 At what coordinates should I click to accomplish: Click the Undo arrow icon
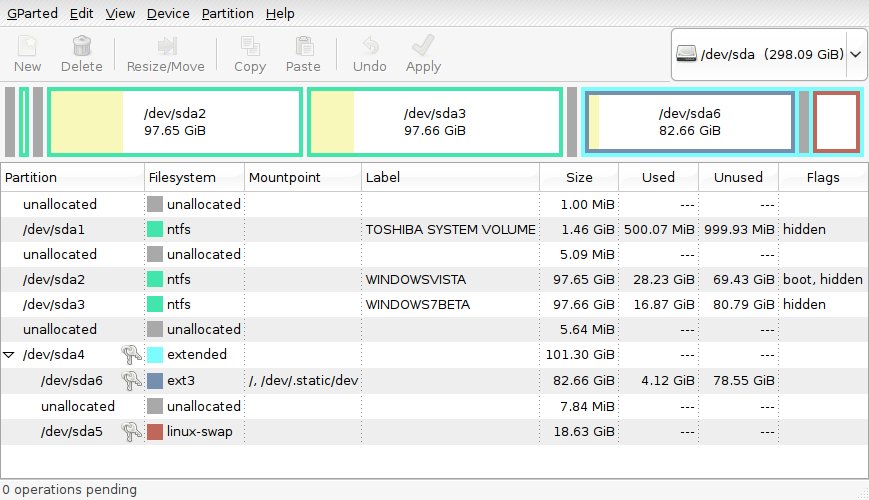(369, 46)
